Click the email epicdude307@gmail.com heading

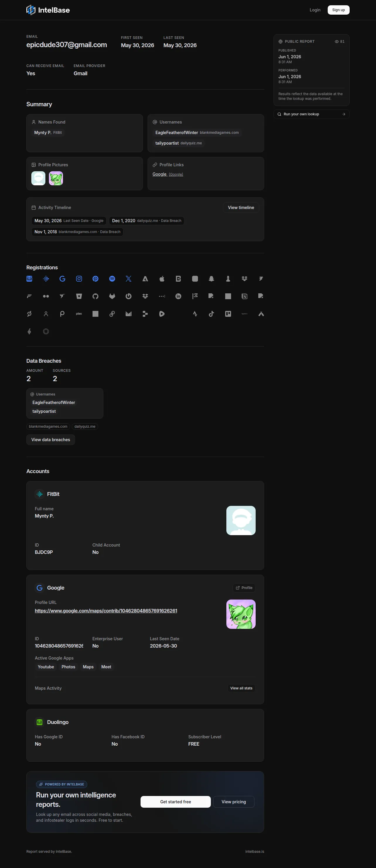67,45
